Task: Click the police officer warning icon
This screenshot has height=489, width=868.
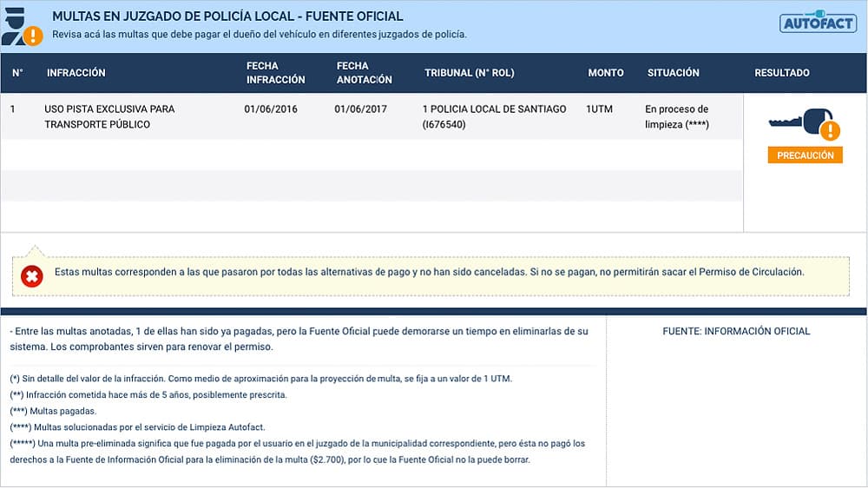Action: tap(21, 29)
